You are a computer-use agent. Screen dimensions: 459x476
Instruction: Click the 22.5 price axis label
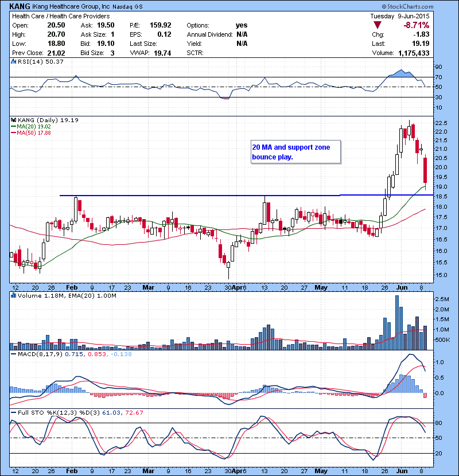click(x=441, y=123)
